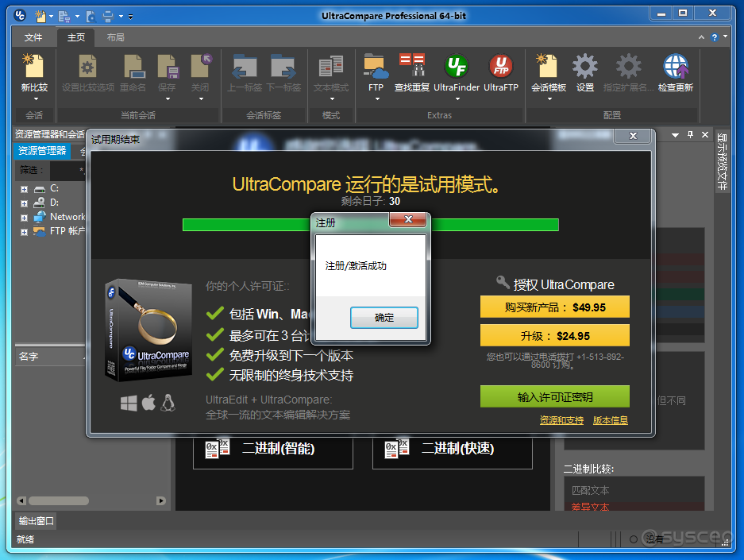
Task: Expand the C: drive tree node
Action: pos(24,189)
